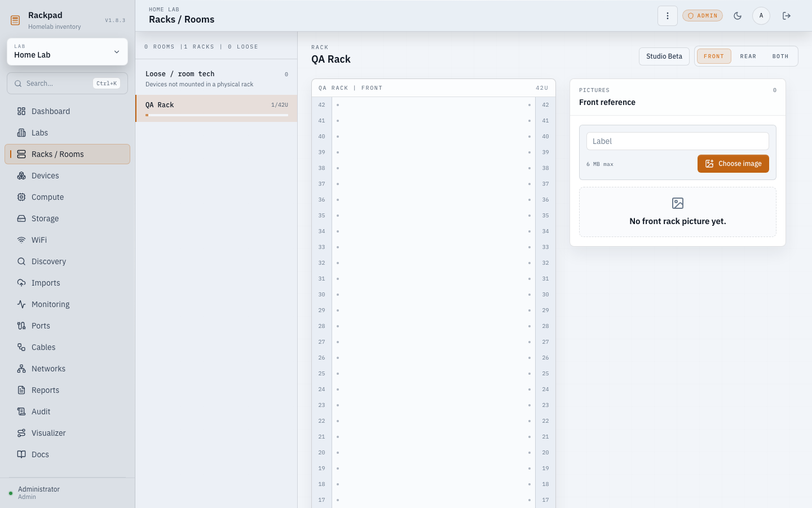Image resolution: width=812 pixels, height=508 pixels.
Task: Click rack unit slot 30
Action: click(434, 295)
